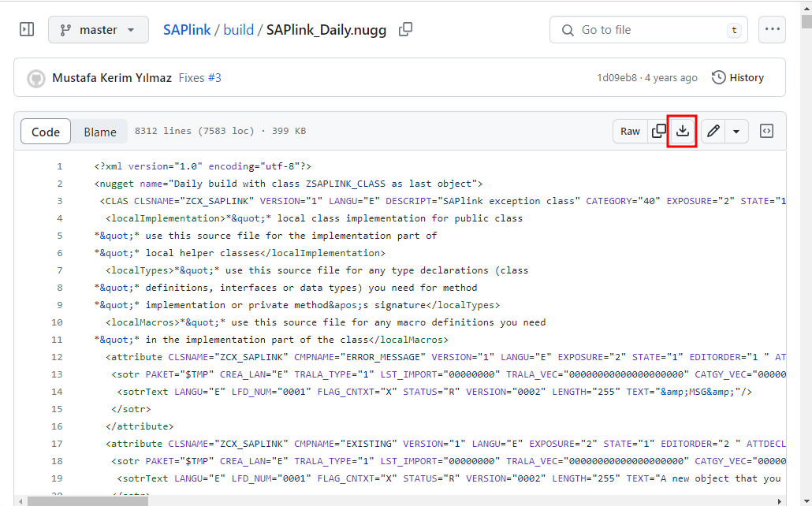Switch to the Code view tab
This screenshot has height=506, width=812.
[46, 132]
